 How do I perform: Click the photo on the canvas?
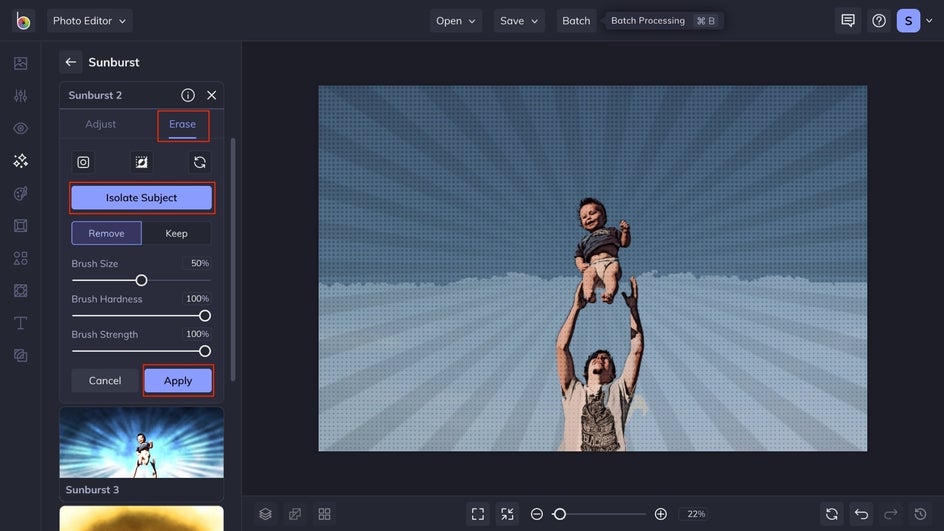pyautogui.click(x=592, y=268)
